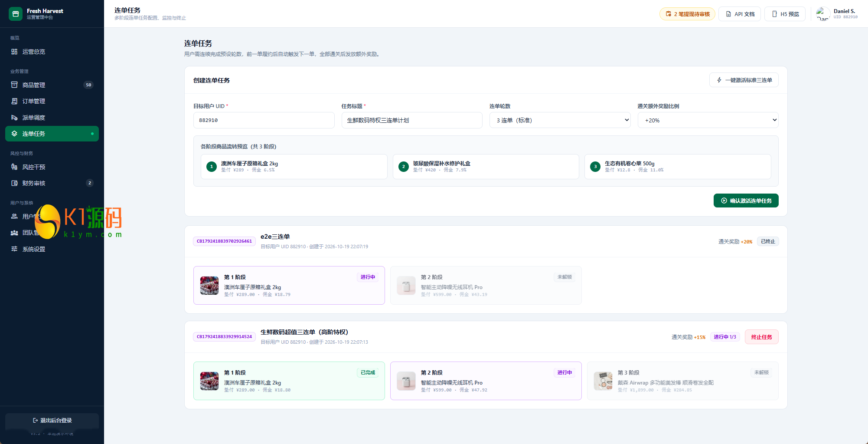Screen dimensions: 868x444
Task: Open Daniel S. user profile menu
Action: (837, 14)
